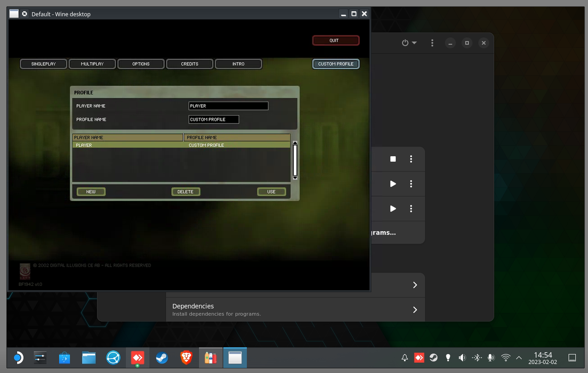
Task: Click Wine desktop window menu icon
Action: pos(14,14)
